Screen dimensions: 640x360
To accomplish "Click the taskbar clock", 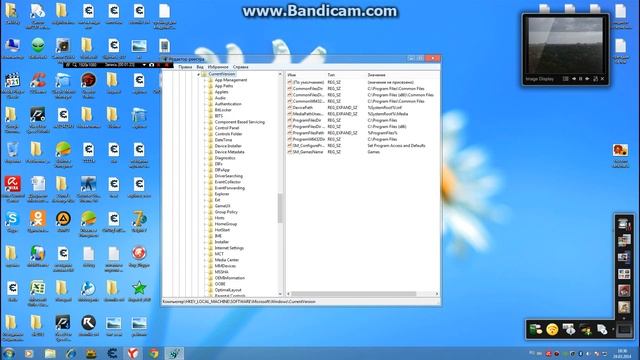I will click(622, 353).
